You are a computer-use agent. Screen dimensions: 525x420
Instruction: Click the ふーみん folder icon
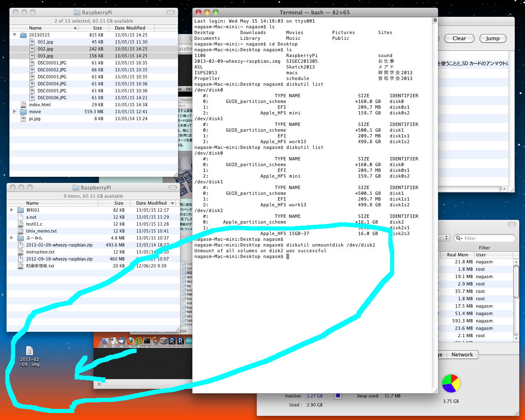pyautogui.click(x=21, y=238)
